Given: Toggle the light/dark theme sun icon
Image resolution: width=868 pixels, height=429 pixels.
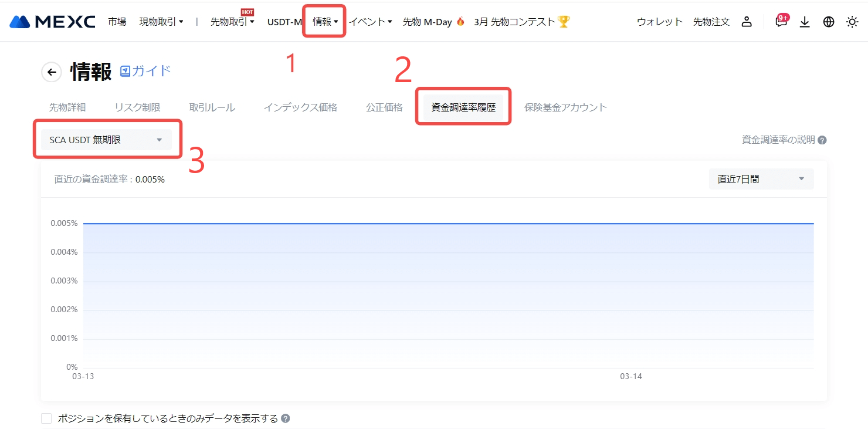Looking at the screenshot, I should [852, 22].
